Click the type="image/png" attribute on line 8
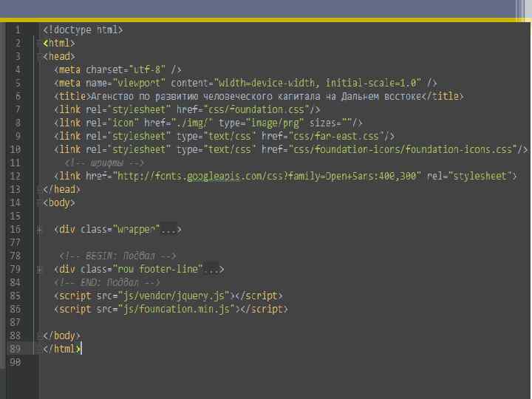The height and width of the screenshot is (399, 532). click(x=262, y=123)
